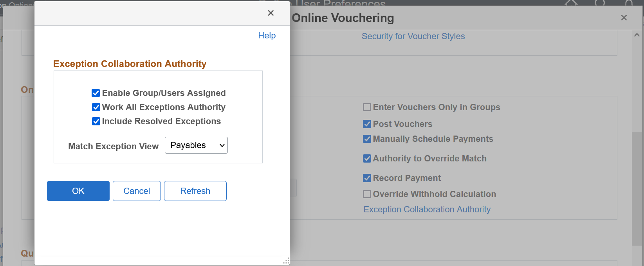Screen dimensions: 644x266
Task: Uncheck Manually Schedule Payments
Action: 367,139
